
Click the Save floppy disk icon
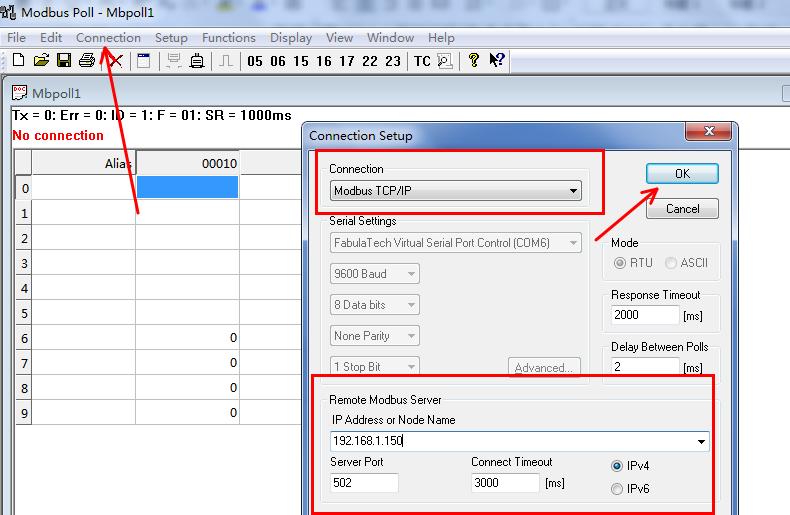tap(63, 61)
